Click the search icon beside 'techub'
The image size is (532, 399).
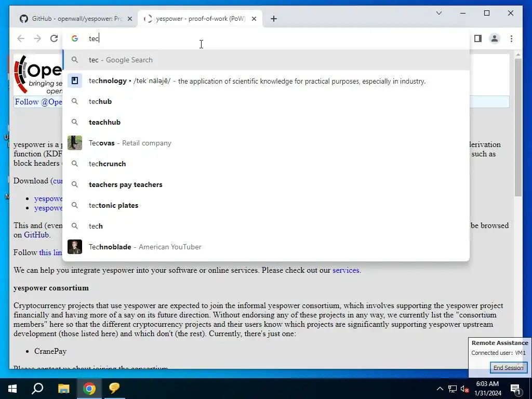(75, 101)
